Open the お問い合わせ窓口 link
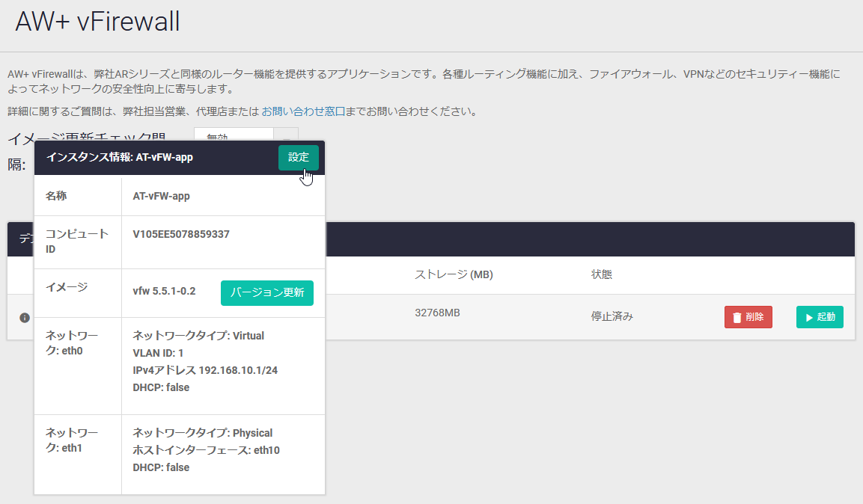The image size is (863, 504). pyautogui.click(x=303, y=111)
